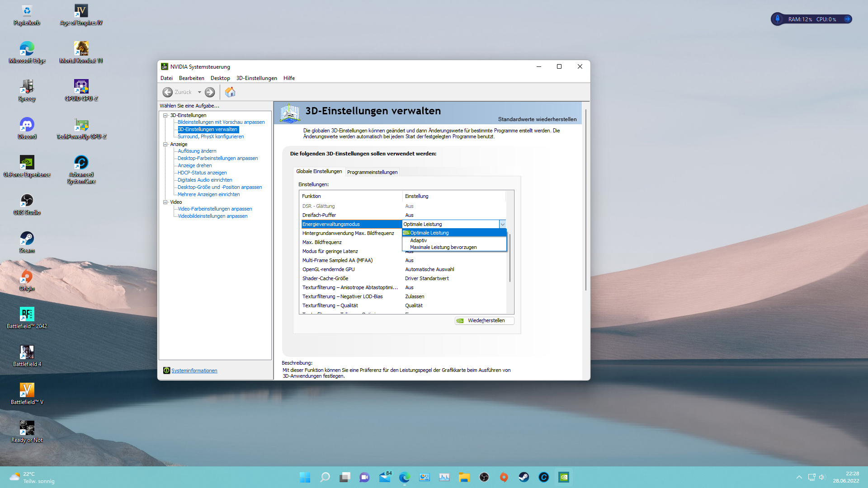Open the Hilfe menu
The height and width of the screenshot is (488, 868).
coord(289,78)
